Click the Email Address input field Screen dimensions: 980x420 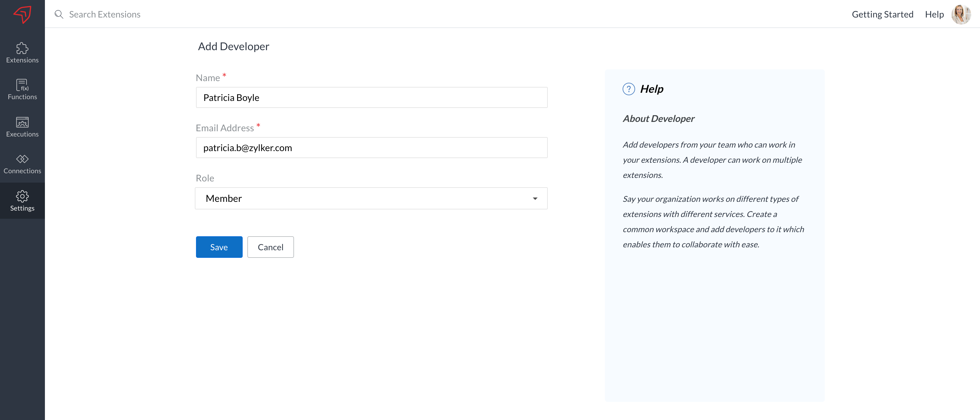[x=371, y=148]
